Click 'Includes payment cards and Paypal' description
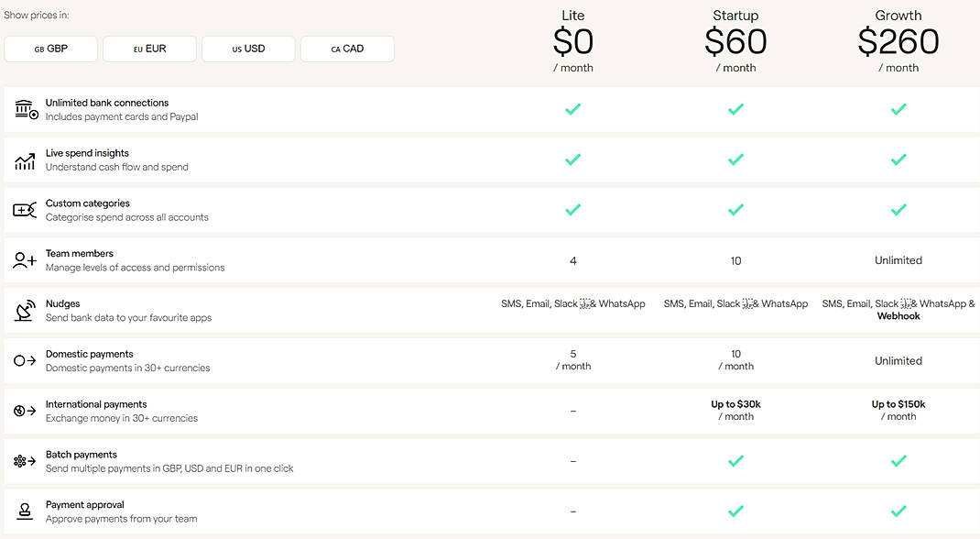Image resolution: width=980 pixels, height=539 pixels. pyautogui.click(x=122, y=117)
